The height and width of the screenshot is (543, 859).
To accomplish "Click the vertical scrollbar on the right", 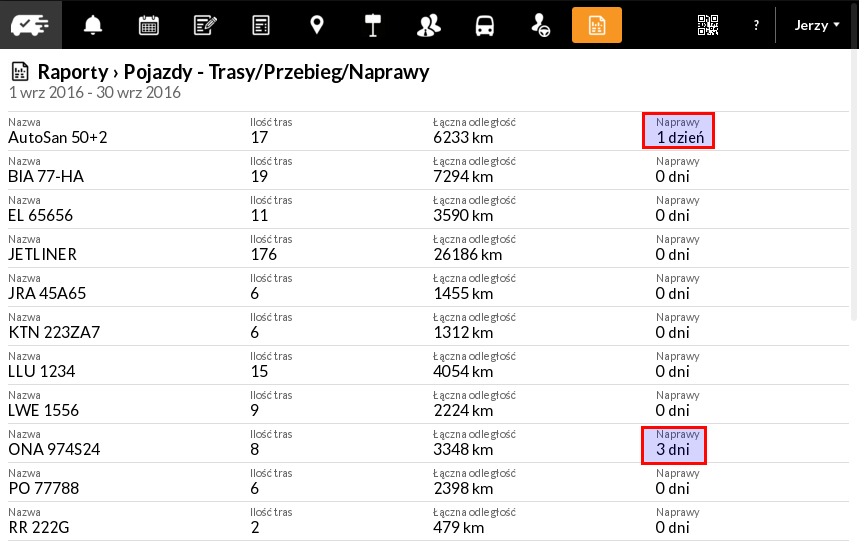I will point(854,185).
